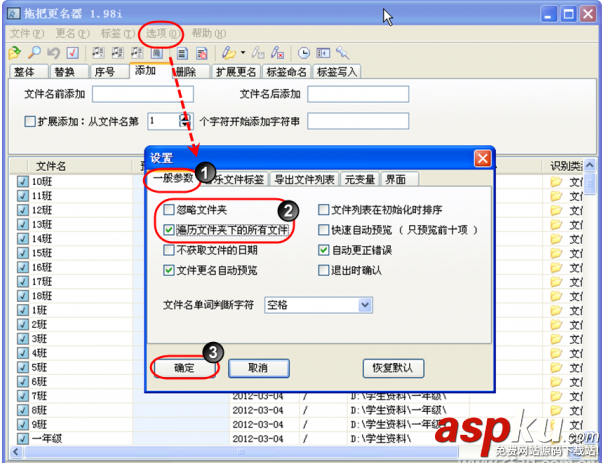The image size is (605, 463).
Task: Click the 文件名后添加 input field
Action: (x=358, y=94)
